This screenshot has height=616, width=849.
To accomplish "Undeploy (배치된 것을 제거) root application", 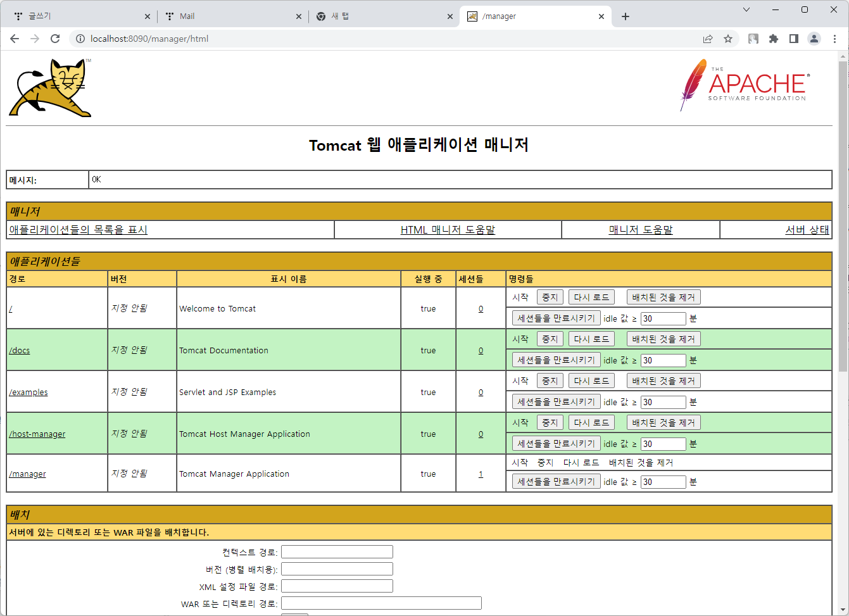I will (663, 297).
